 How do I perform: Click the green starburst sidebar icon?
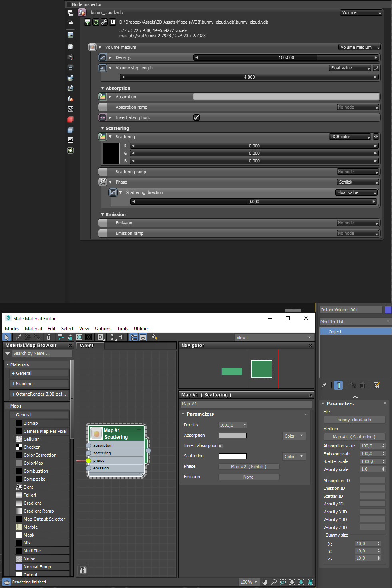coord(70,150)
